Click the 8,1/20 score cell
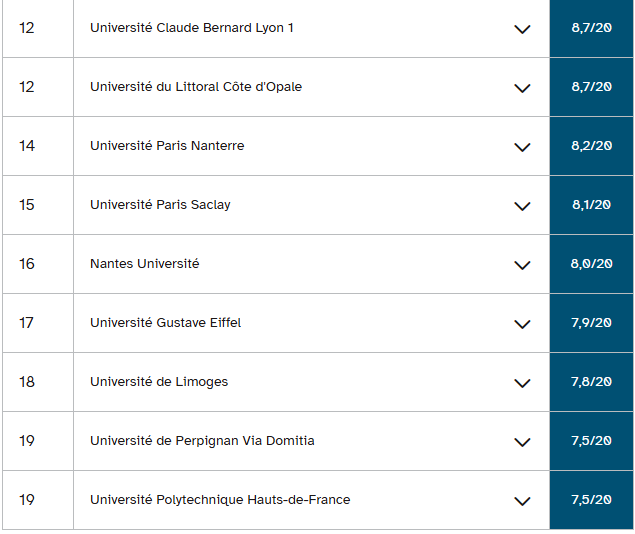Screen dimensions: 635x534 [x=591, y=205]
